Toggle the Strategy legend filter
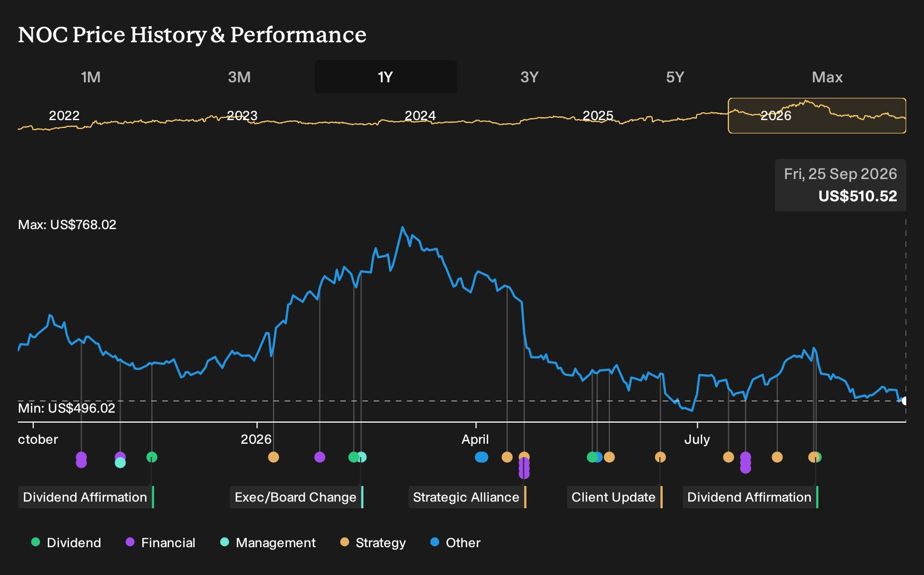Viewport: 924px width, 575px height. [x=373, y=543]
